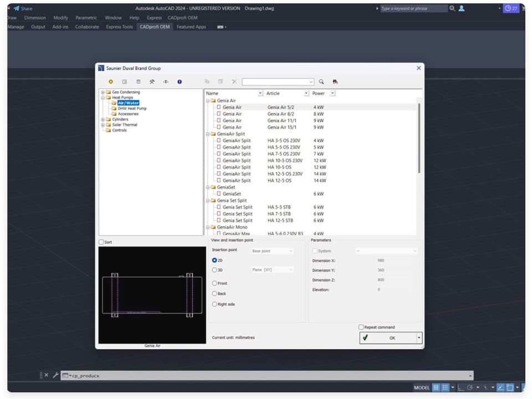This screenshot has height=399, width=532.
Task: Click the polar tracking icon in status bar
Action: coord(470,387)
